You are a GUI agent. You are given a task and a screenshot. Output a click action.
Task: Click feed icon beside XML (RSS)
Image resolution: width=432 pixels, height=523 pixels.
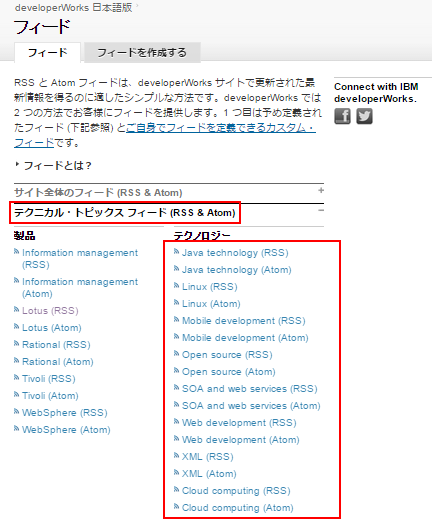click(x=176, y=455)
